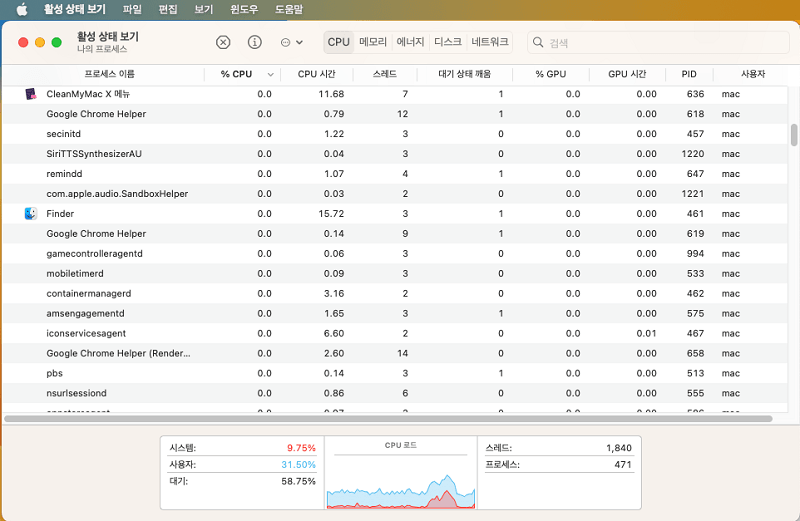Switch to the 디스크 tab
The width and height of the screenshot is (800, 521).
click(x=447, y=42)
